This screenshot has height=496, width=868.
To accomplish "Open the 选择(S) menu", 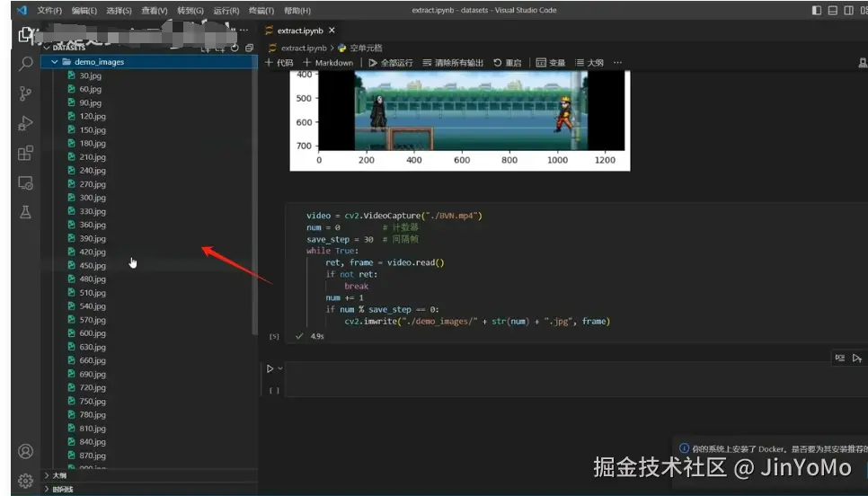I will pos(119,11).
